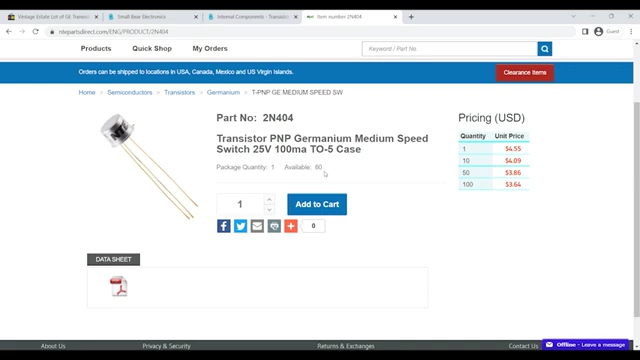The height and width of the screenshot is (360, 640).
Task: Click the $4.09 unit price
Action: [x=513, y=161]
